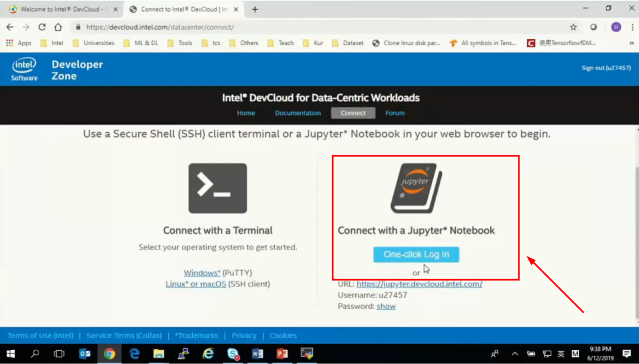The width and height of the screenshot is (639, 364).
Task: Reload the DevCloud page
Action: [41, 27]
